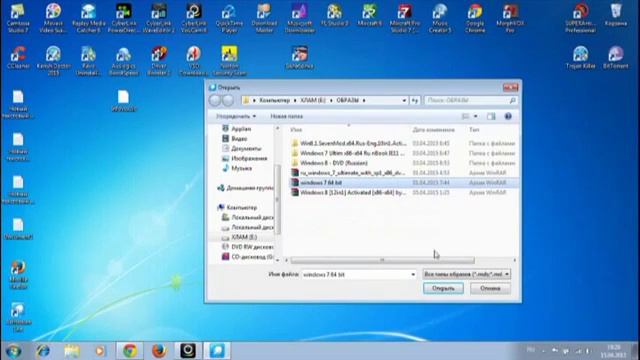This screenshot has width=640, height=360.
Task: Open the Camtasia Studio 7 desktop shortcut
Action: coord(18,18)
